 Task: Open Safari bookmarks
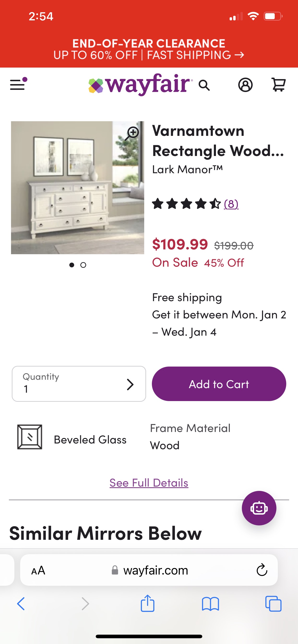[x=210, y=604]
